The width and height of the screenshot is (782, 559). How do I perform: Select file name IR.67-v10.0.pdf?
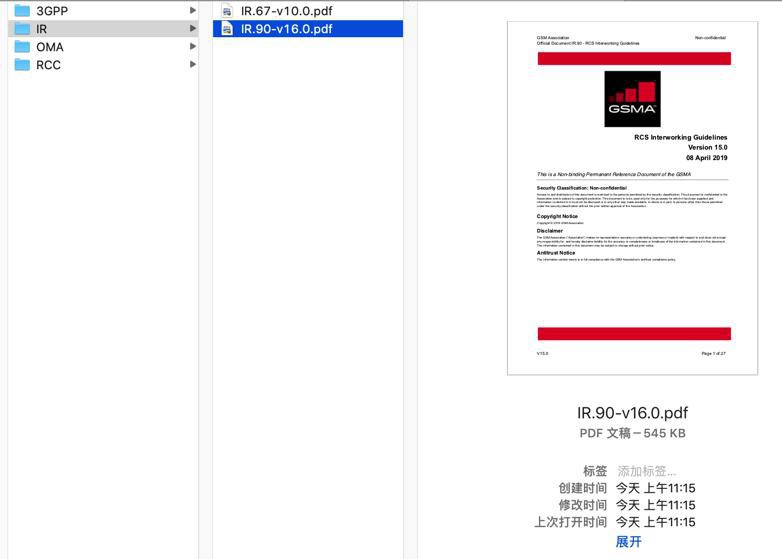coord(286,11)
